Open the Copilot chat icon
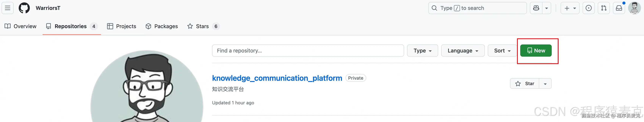 [x=536, y=8]
